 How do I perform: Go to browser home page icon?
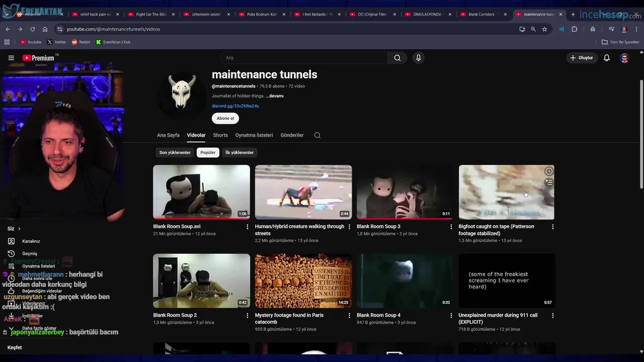[45, 29]
